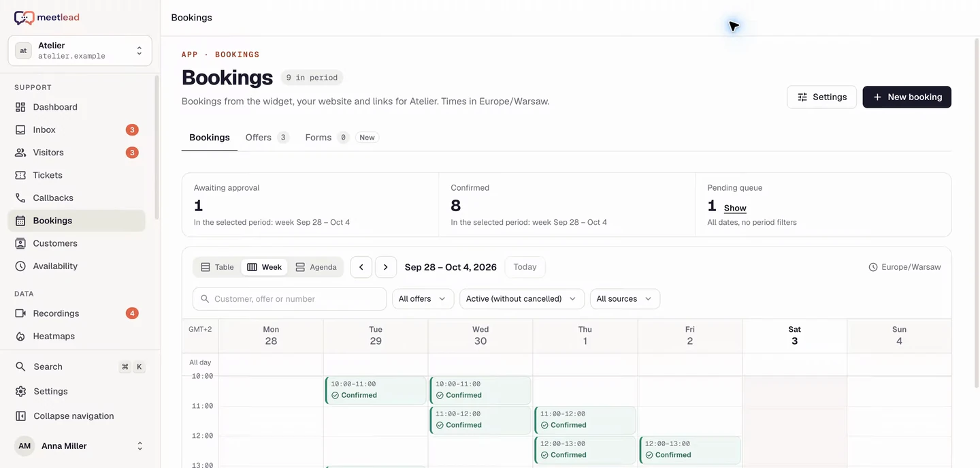Open Inbox in the sidebar
Image resolution: width=980 pixels, height=468 pixels.
[76, 129]
